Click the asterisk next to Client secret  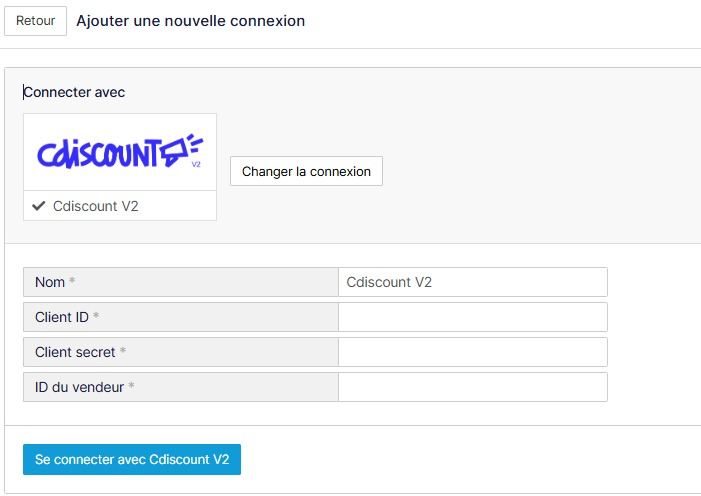click(x=122, y=350)
